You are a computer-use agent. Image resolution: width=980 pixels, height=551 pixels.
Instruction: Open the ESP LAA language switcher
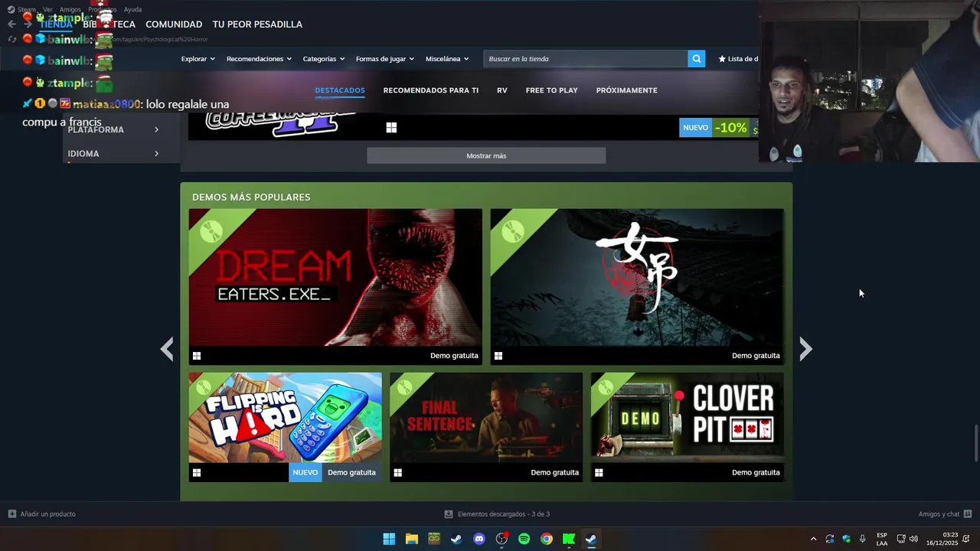coord(882,539)
